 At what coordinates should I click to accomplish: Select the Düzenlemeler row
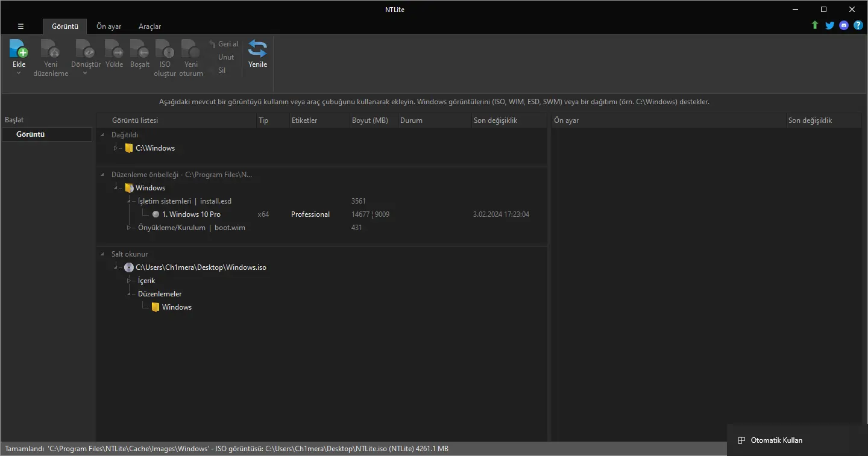[x=321, y=294]
